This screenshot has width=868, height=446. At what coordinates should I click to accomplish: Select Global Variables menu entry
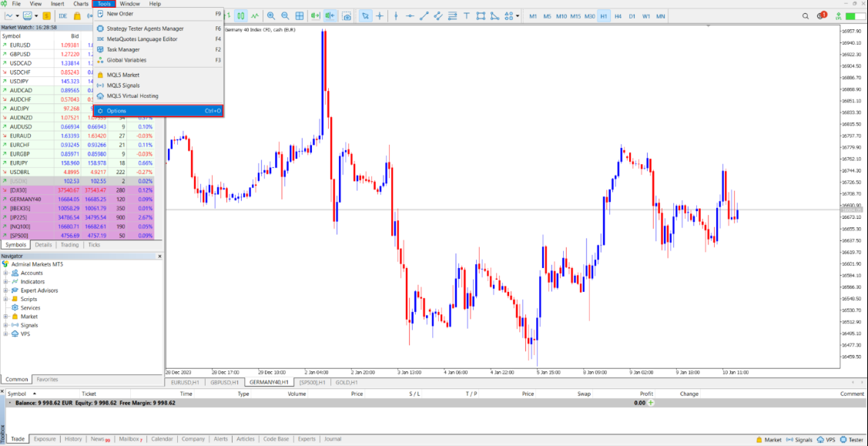pyautogui.click(x=159, y=60)
